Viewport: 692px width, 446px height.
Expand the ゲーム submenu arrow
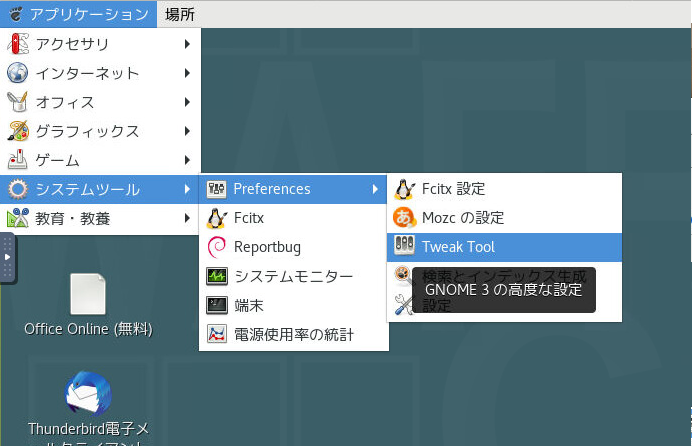(x=187, y=160)
